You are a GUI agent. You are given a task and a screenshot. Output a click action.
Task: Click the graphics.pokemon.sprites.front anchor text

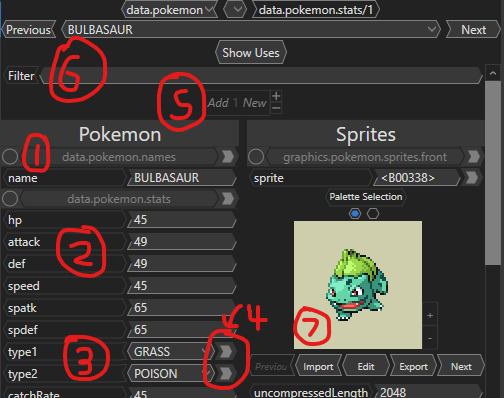[365, 157]
